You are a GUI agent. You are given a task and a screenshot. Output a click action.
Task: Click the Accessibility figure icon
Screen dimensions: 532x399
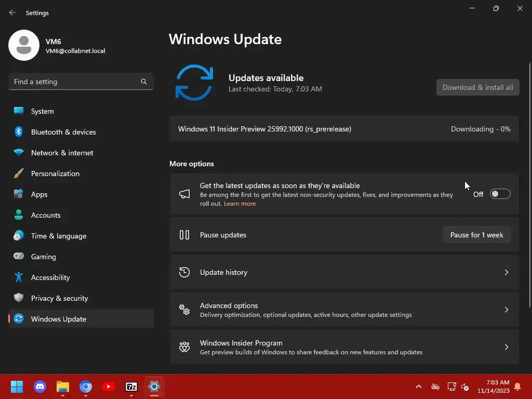pyautogui.click(x=19, y=277)
